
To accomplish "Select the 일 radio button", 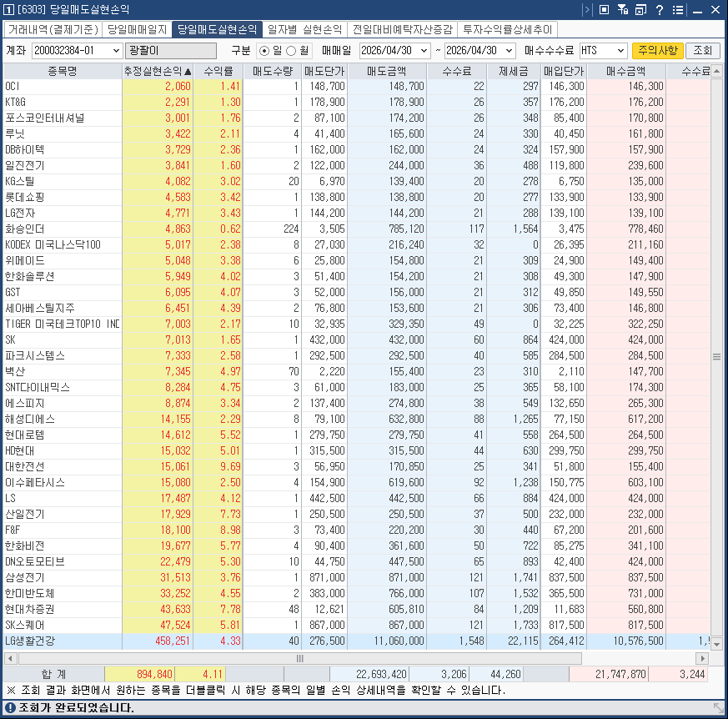I will (x=264, y=51).
